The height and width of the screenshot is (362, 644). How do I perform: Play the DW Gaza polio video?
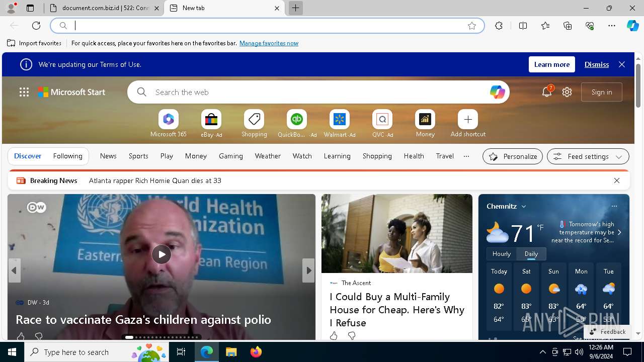coord(162,254)
